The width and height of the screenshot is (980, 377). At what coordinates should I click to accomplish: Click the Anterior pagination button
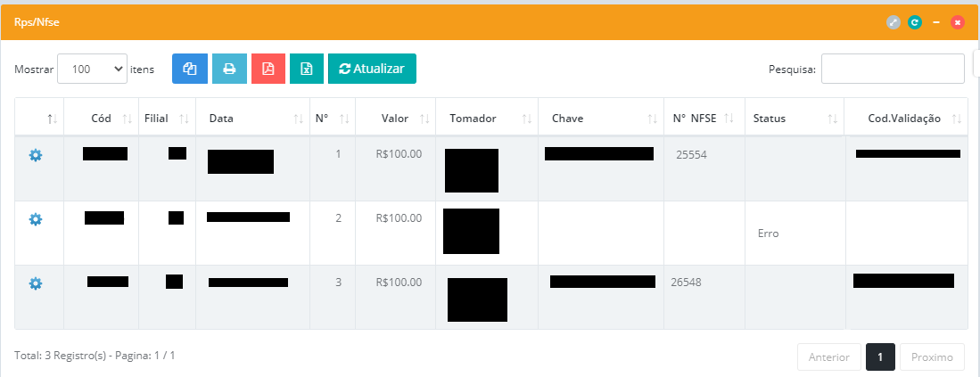tap(829, 357)
